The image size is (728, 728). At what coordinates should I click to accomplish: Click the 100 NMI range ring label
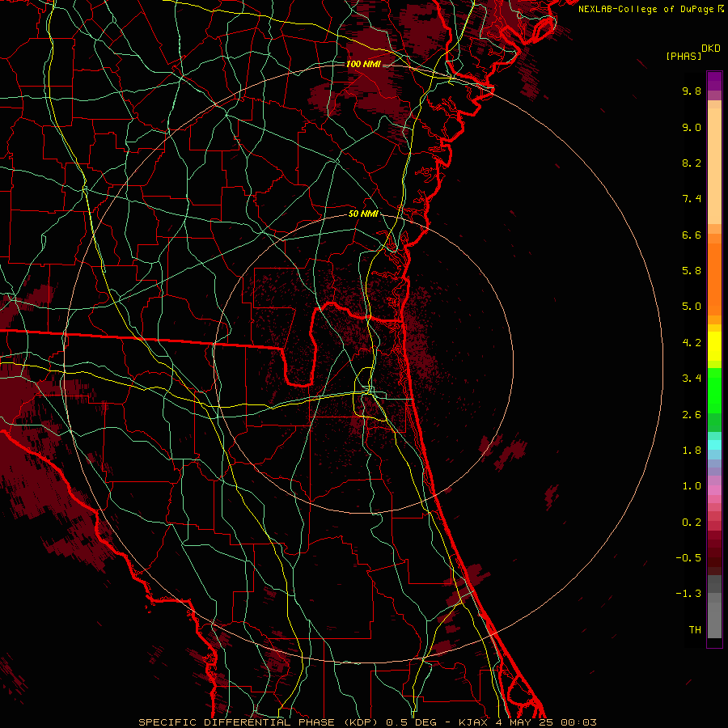point(363,64)
